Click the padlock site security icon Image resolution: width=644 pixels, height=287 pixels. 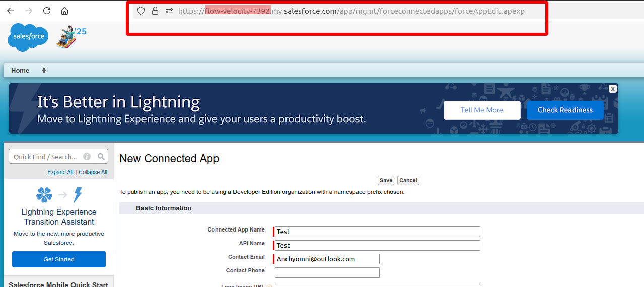click(155, 11)
